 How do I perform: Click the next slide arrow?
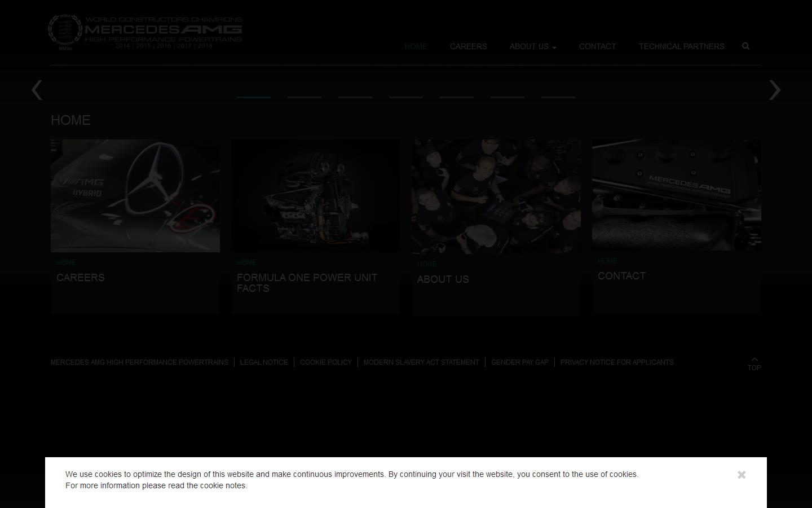[775, 90]
